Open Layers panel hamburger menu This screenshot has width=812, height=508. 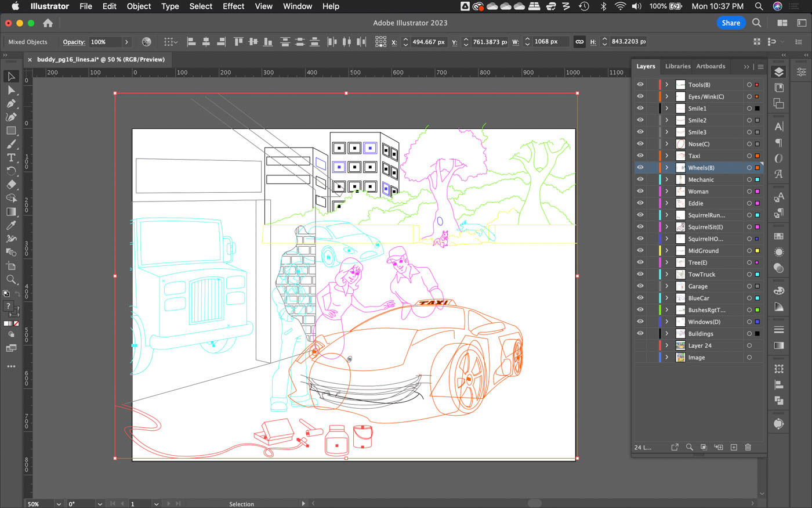(760, 67)
